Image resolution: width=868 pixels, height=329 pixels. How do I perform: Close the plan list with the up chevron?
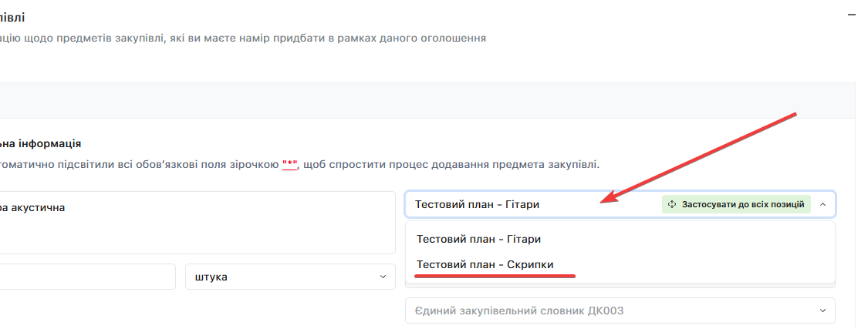pos(822,205)
